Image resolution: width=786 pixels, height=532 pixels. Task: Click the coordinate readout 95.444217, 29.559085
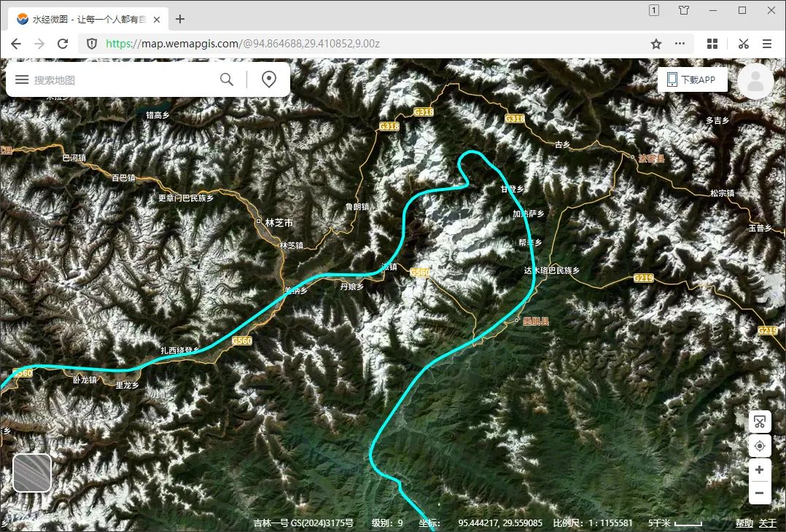(499, 523)
